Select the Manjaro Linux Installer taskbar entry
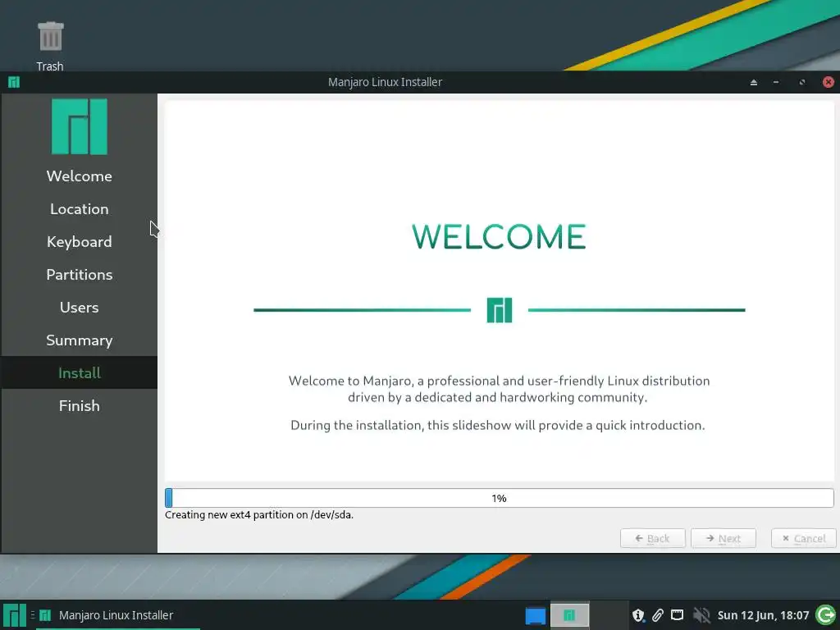840x630 pixels. pos(118,615)
